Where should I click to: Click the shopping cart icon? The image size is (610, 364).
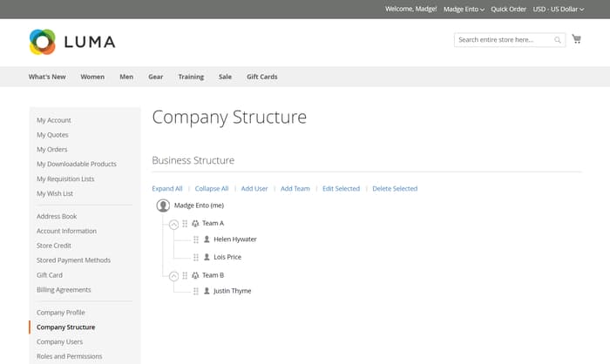point(576,39)
